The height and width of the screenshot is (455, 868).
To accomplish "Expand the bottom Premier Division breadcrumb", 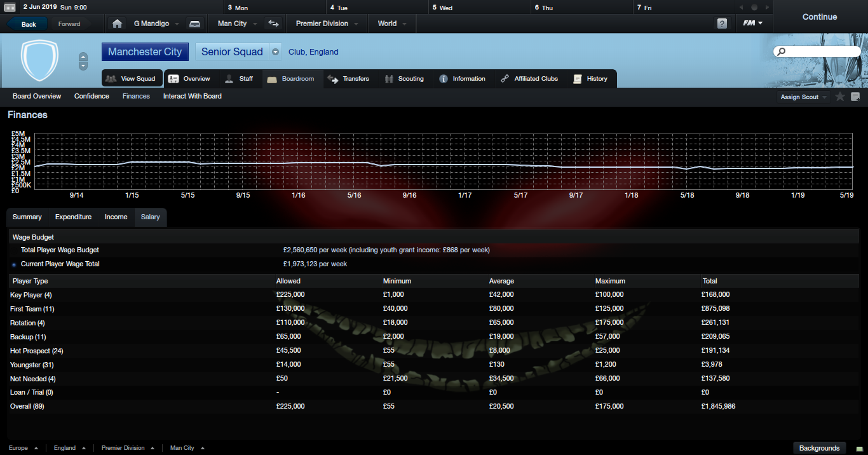I will (128, 448).
